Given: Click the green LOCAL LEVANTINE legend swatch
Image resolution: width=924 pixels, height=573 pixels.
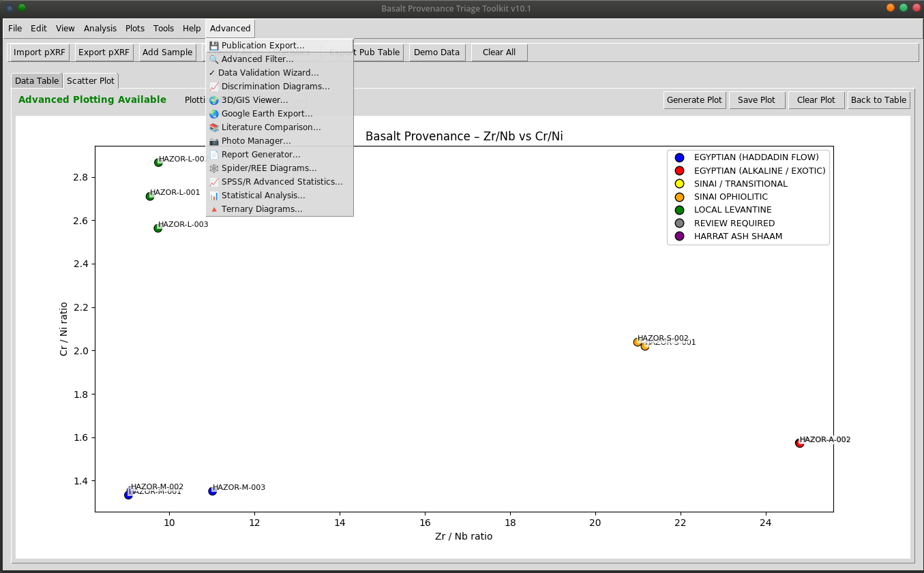Looking at the screenshot, I should (679, 209).
